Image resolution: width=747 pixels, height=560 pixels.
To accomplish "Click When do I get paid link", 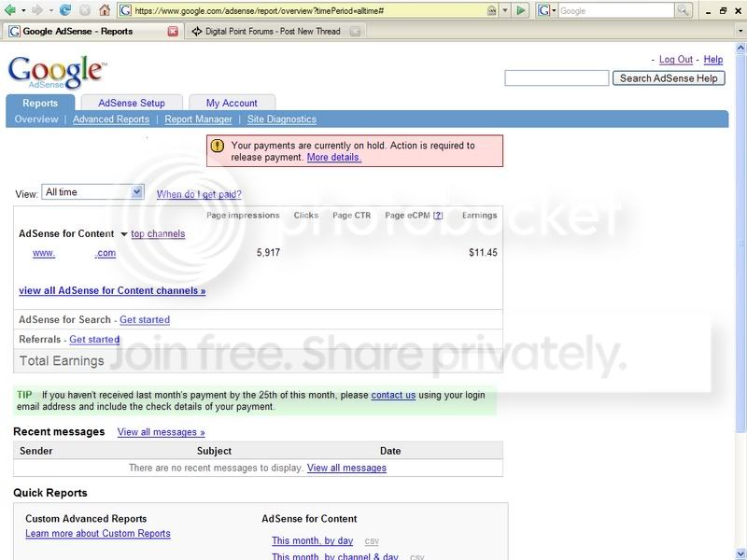I will (199, 194).
